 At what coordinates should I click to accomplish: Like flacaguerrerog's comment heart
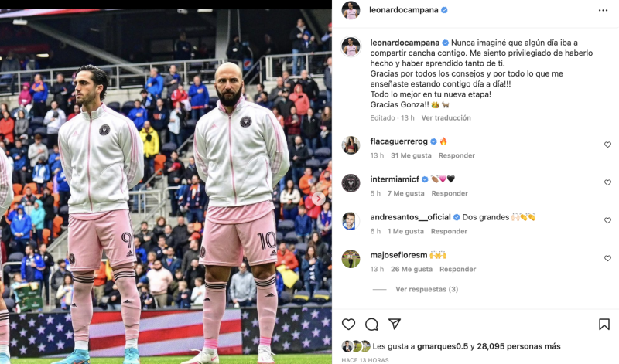(607, 145)
